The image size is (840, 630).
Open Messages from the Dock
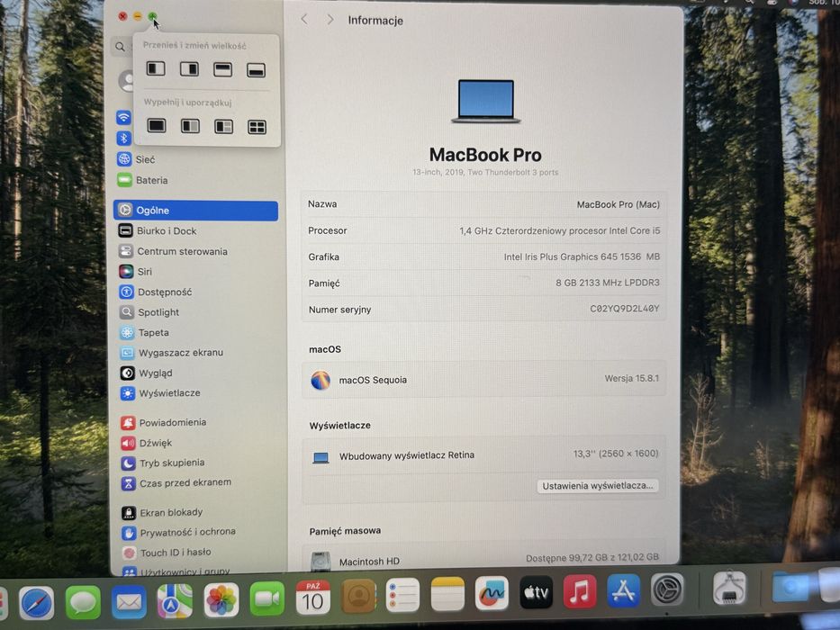click(x=83, y=602)
